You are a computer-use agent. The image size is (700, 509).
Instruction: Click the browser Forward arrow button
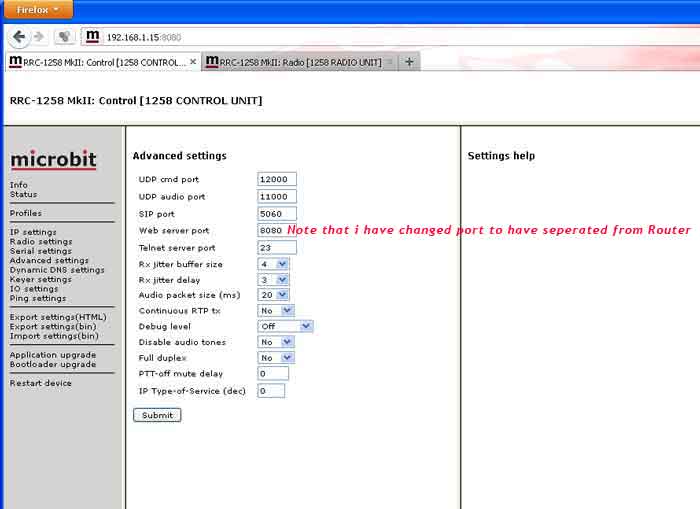point(39,37)
